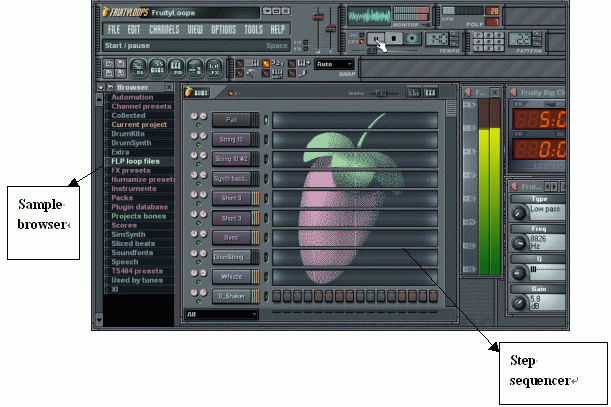Click the open project folder icon
This screenshot has width=611, height=407.
tap(109, 64)
